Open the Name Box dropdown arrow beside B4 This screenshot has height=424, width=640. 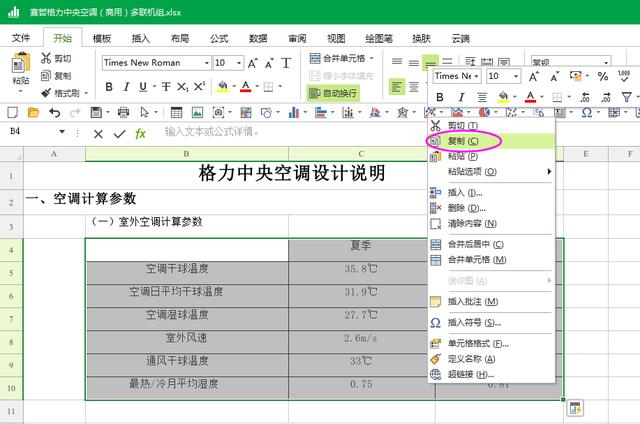click(x=62, y=131)
